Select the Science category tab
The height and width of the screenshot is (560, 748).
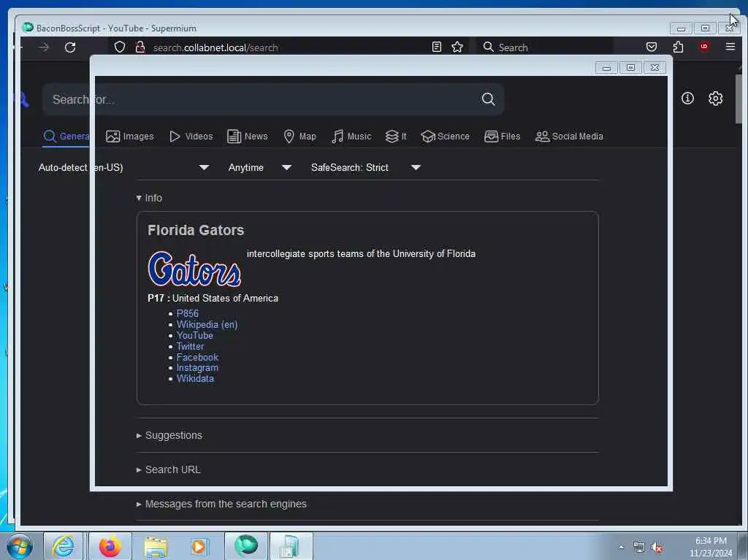pos(445,137)
